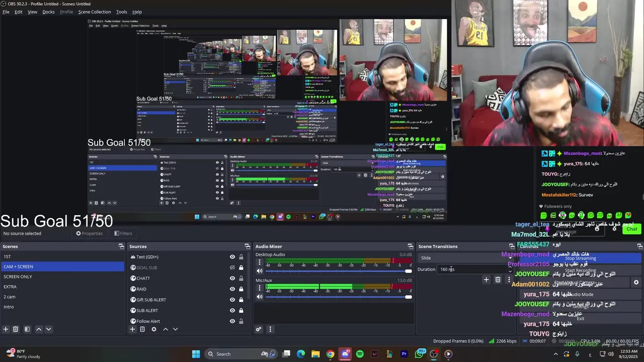Hide the SUB ALERT source
This screenshot has width=644, height=362.
pos(232,310)
